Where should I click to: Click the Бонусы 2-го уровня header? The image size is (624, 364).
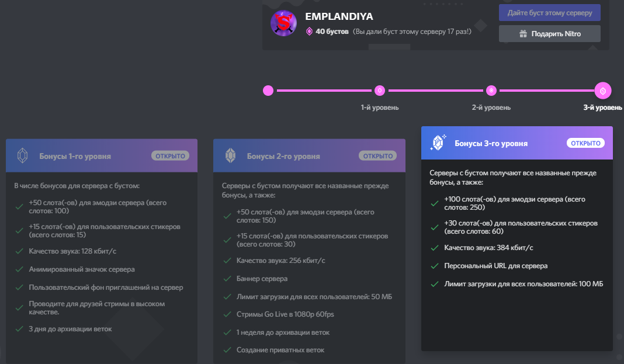coord(283,157)
